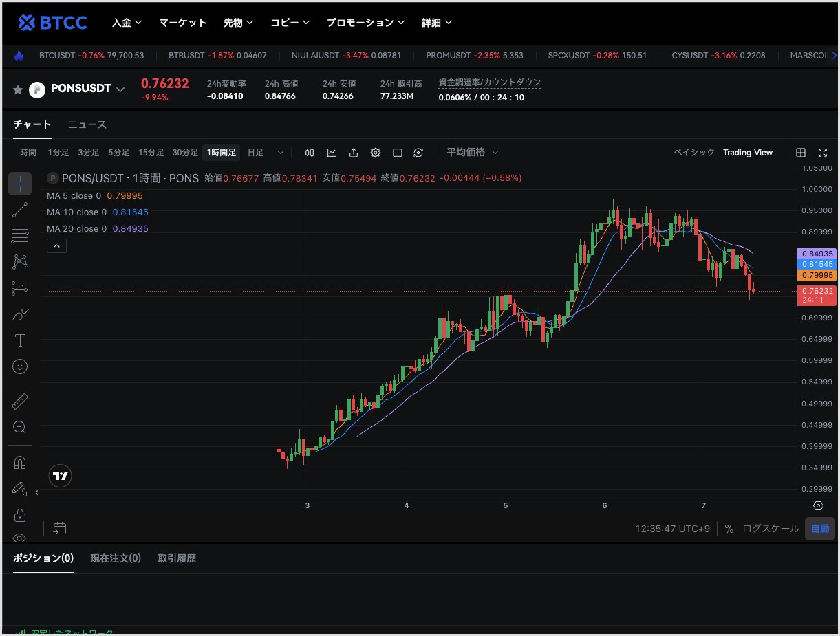Viewport: 840px width, 636px height.
Task: Toggle magnet mode for drawings
Action: pyautogui.click(x=20, y=463)
